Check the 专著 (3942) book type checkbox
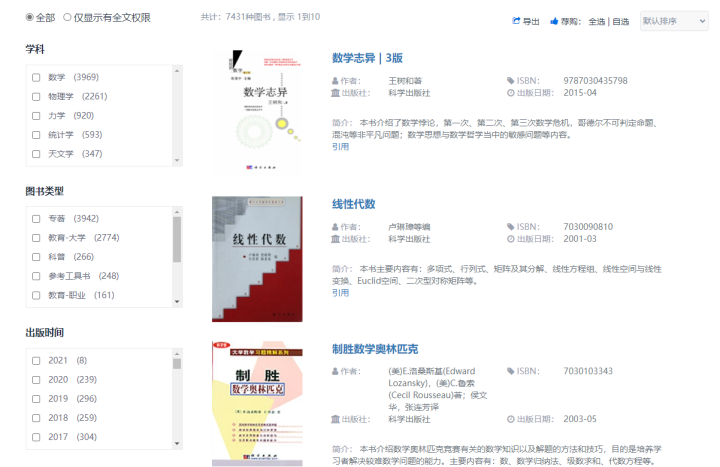 coord(36,219)
